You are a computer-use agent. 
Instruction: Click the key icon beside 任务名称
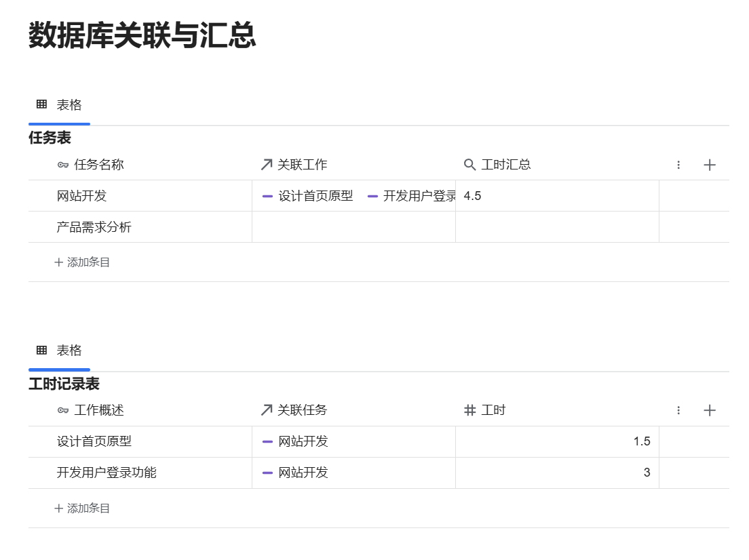click(63, 165)
